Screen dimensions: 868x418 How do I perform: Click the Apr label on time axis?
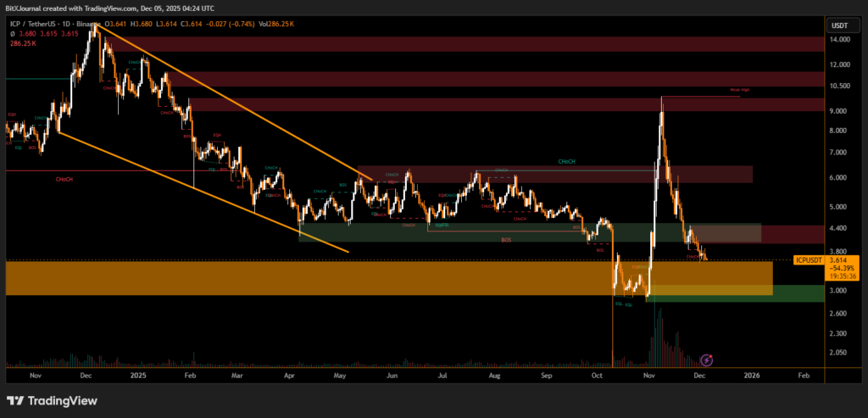[291, 374]
